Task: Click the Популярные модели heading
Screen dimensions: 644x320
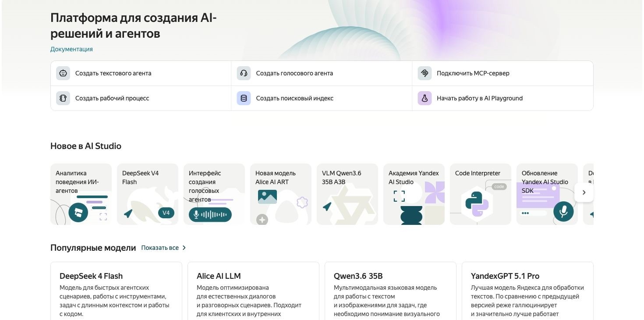Action: point(93,248)
